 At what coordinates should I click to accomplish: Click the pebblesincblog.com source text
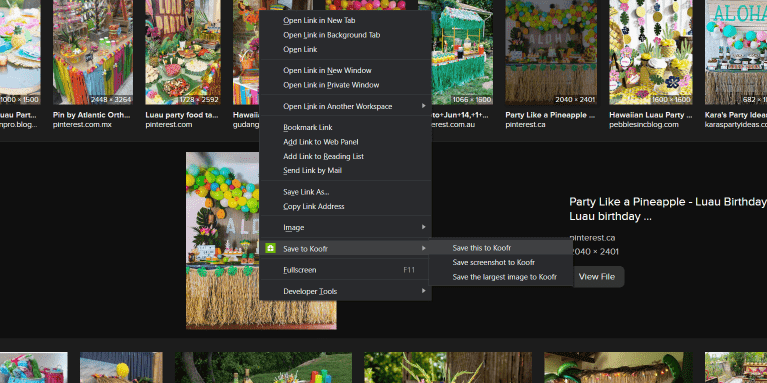644,125
